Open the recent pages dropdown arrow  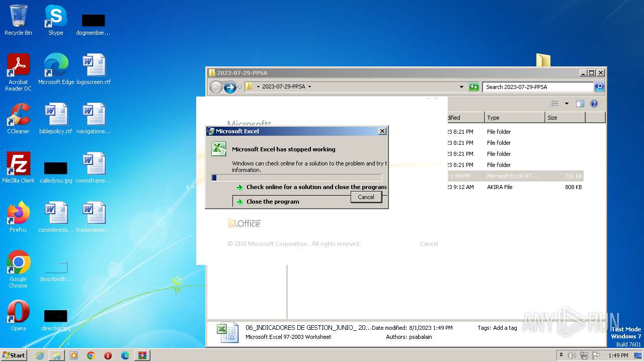click(x=240, y=87)
